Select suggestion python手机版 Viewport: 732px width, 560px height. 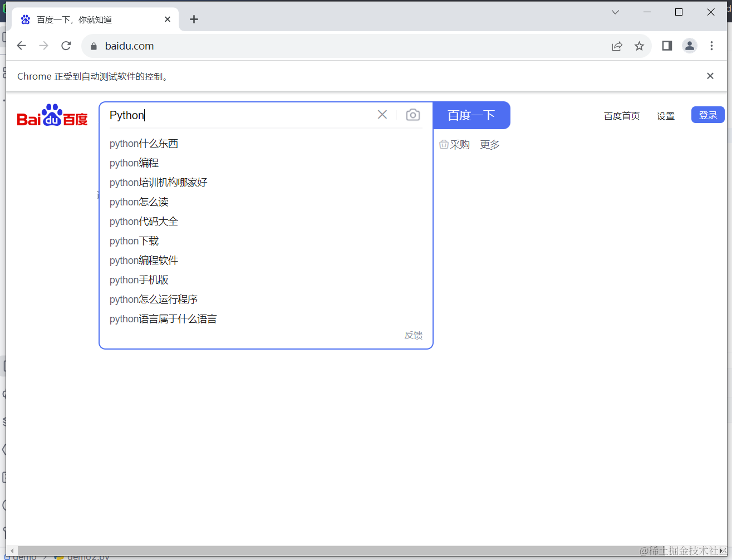[x=139, y=280]
